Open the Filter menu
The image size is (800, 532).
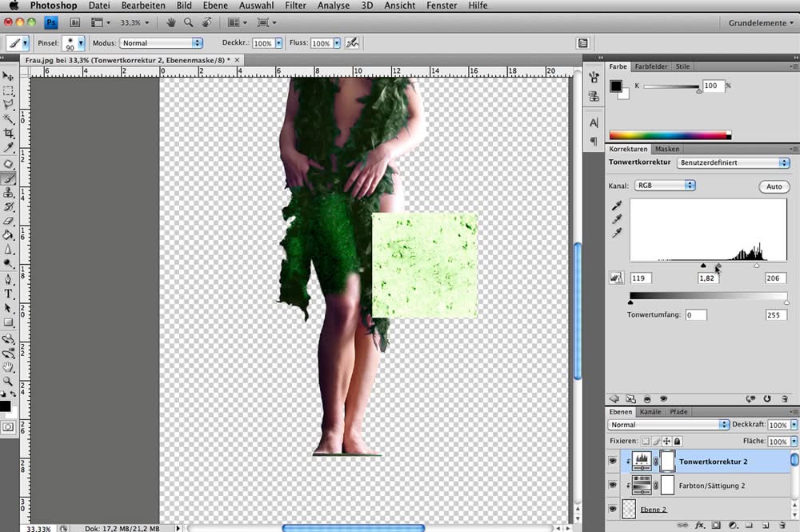point(295,6)
